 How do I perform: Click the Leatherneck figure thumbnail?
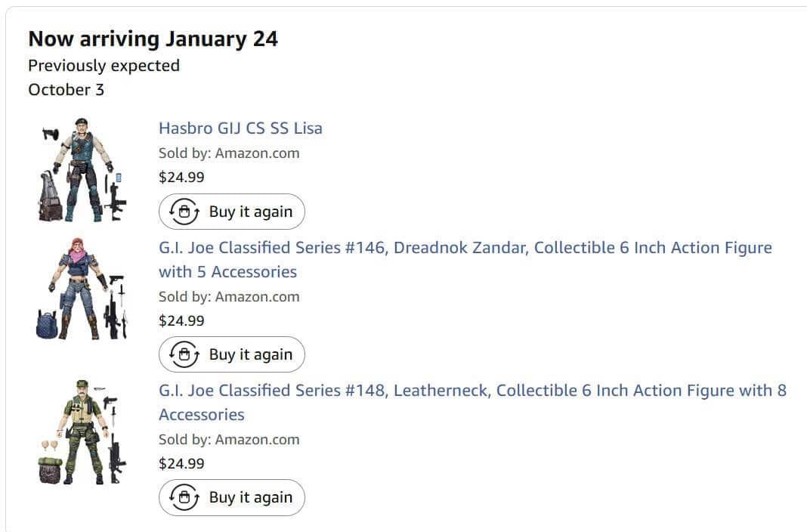pos(82,431)
